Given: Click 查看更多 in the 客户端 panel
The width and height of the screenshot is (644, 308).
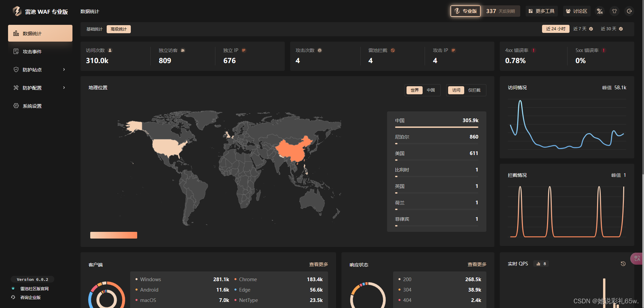Looking at the screenshot, I should [318, 264].
